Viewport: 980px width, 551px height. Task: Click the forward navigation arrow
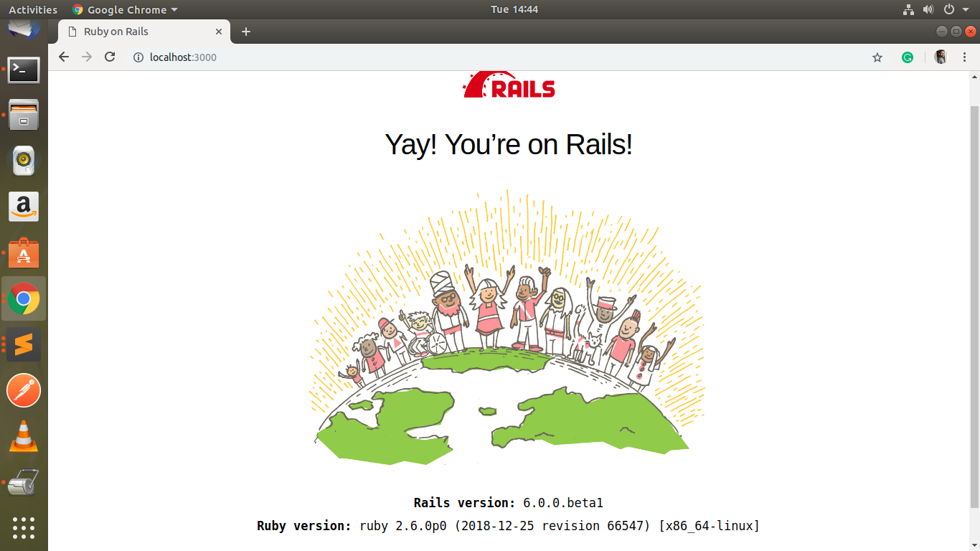point(87,57)
